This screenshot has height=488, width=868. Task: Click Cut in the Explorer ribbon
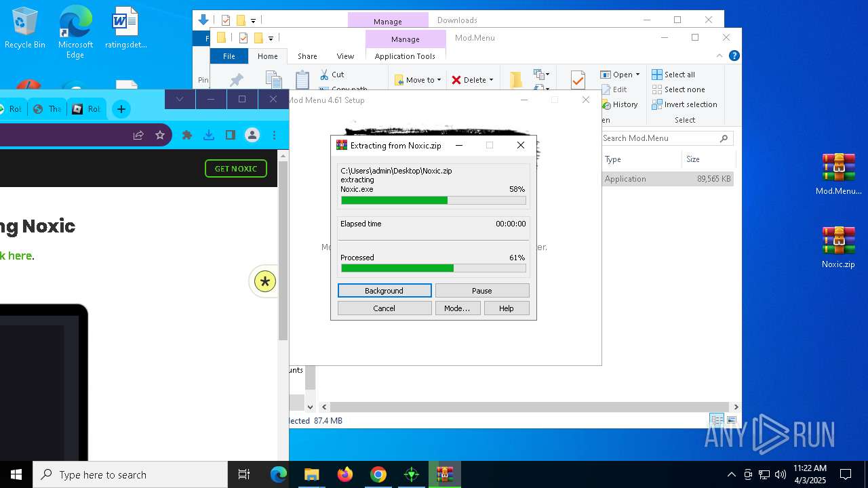click(332, 75)
